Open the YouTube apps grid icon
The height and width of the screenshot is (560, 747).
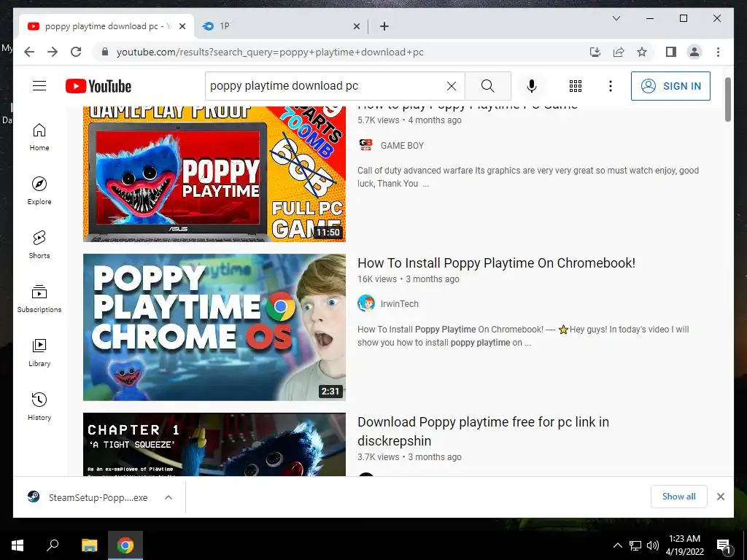[x=575, y=86]
